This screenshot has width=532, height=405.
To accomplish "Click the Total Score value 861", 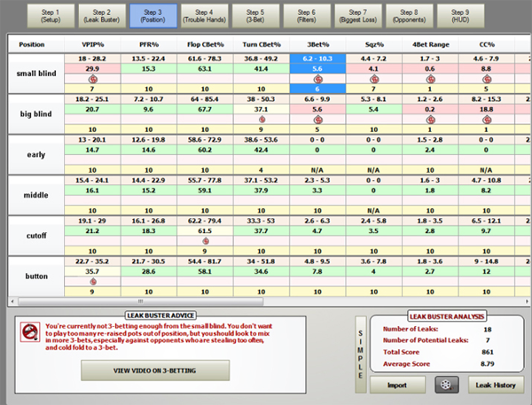I will tap(488, 352).
